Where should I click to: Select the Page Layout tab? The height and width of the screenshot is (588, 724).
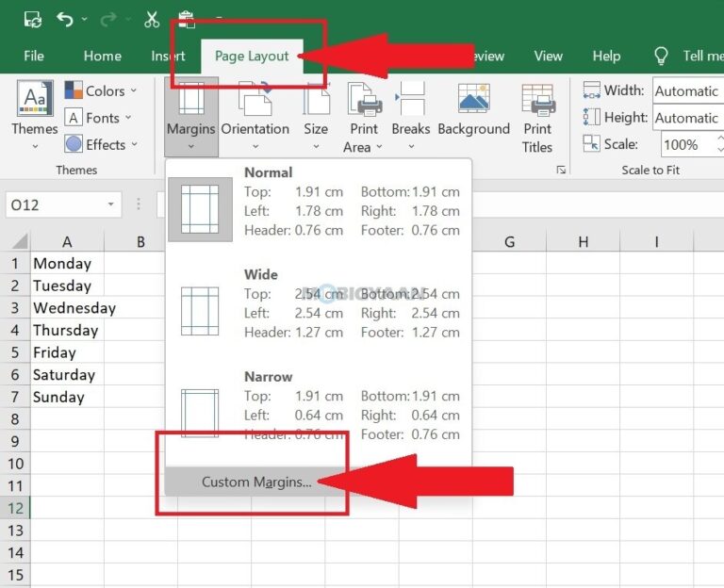pos(252,56)
